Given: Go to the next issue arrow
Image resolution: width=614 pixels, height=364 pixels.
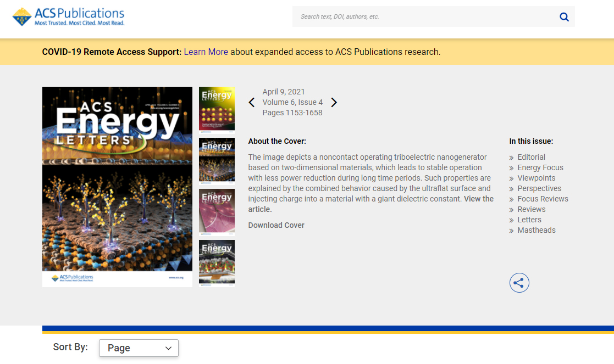Looking at the screenshot, I should click(x=334, y=103).
